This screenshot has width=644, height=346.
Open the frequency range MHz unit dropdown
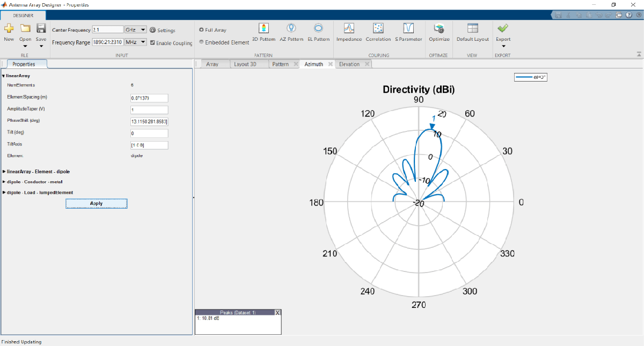[136, 42]
